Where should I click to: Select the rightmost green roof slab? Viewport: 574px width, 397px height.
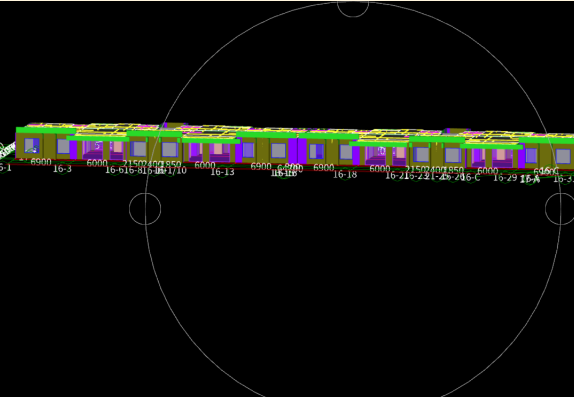(547, 140)
